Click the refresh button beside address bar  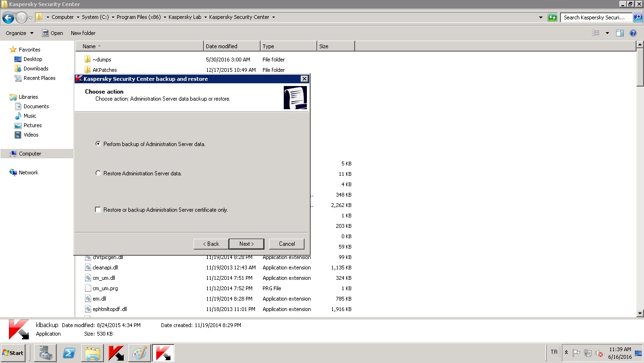(552, 17)
